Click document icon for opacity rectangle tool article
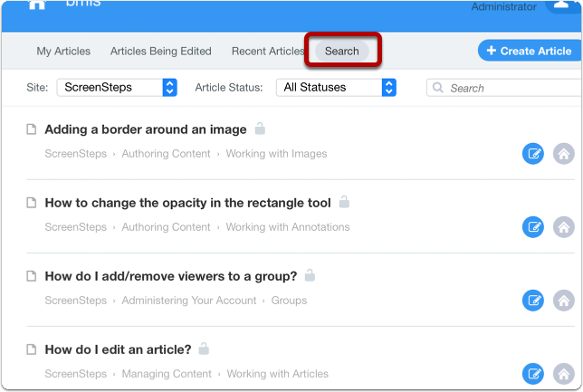The height and width of the screenshot is (392, 583). (x=32, y=203)
